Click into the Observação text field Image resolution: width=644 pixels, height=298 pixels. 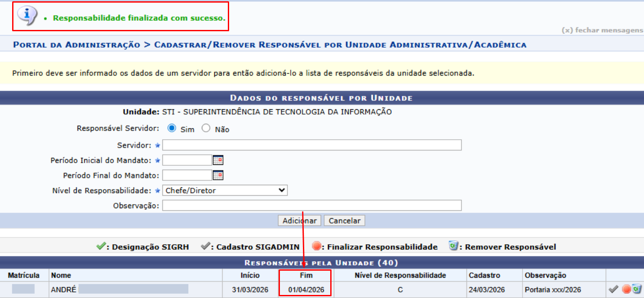coord(312,206)
